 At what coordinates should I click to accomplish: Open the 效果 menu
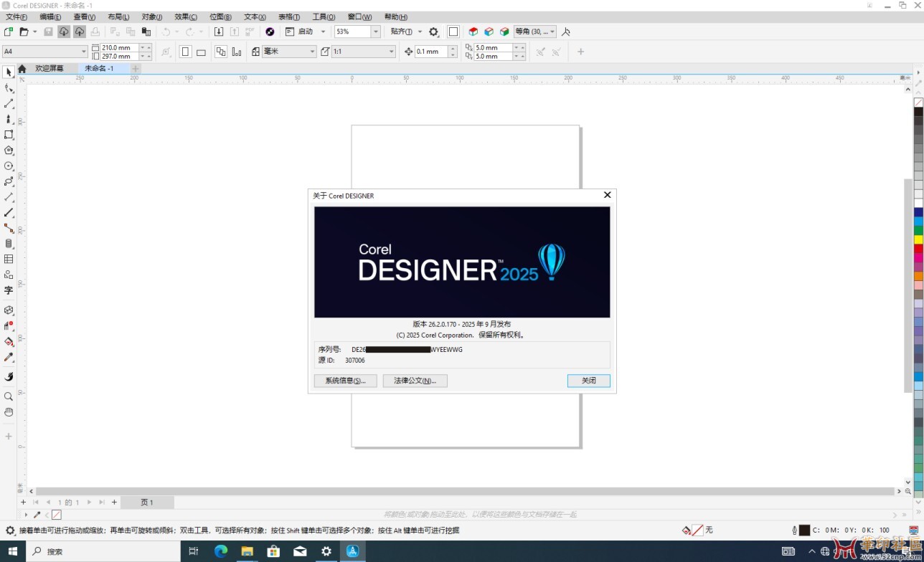(x=186, y=16)
